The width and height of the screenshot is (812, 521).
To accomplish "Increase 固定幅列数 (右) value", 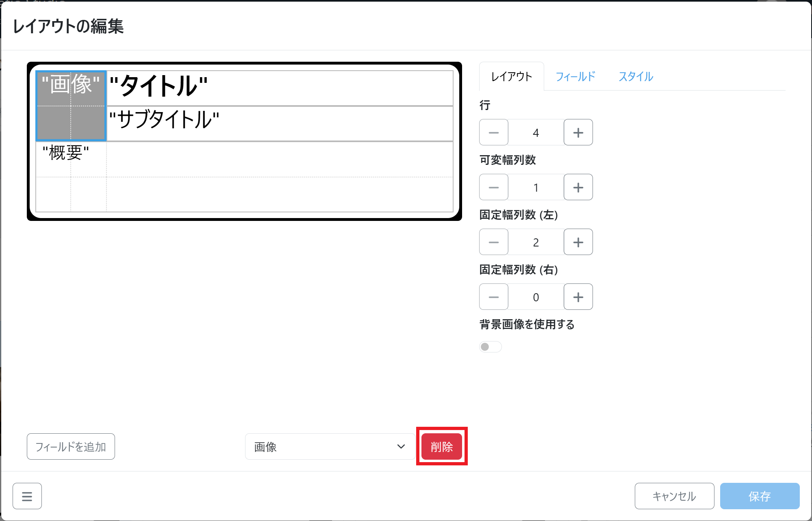I will pos(578,297).
